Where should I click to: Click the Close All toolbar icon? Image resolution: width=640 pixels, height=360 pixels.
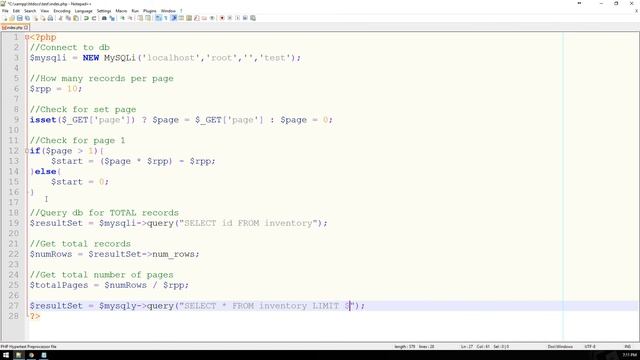point(43,18)
